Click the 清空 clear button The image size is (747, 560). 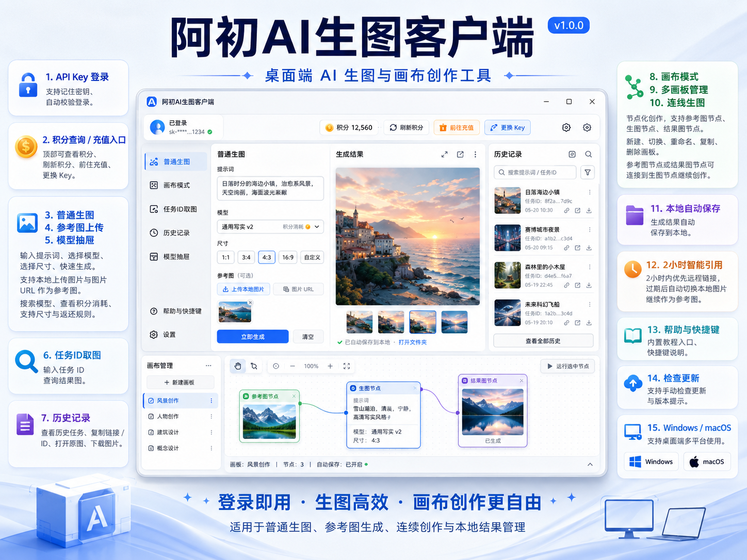tap(308, 337)
